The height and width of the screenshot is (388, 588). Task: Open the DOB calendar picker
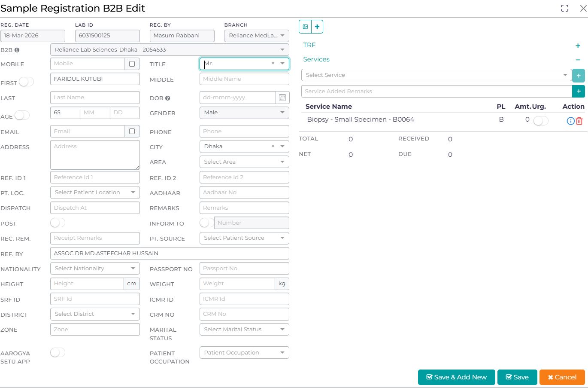(x=282, y=98)
